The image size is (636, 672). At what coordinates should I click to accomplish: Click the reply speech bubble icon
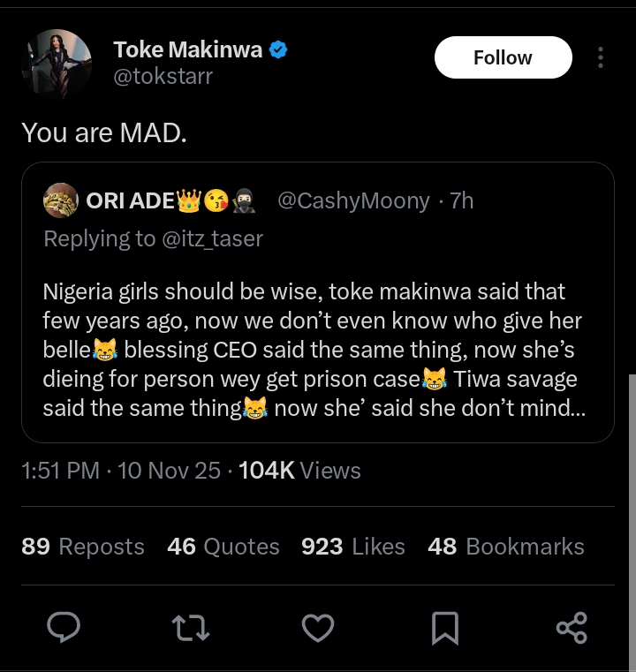point(64,628)
